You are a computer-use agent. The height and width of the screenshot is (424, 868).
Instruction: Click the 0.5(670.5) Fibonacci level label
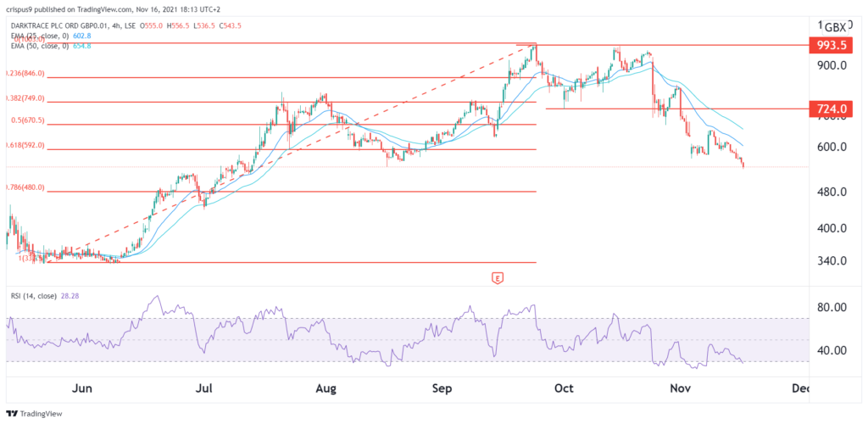pos(25,120)
